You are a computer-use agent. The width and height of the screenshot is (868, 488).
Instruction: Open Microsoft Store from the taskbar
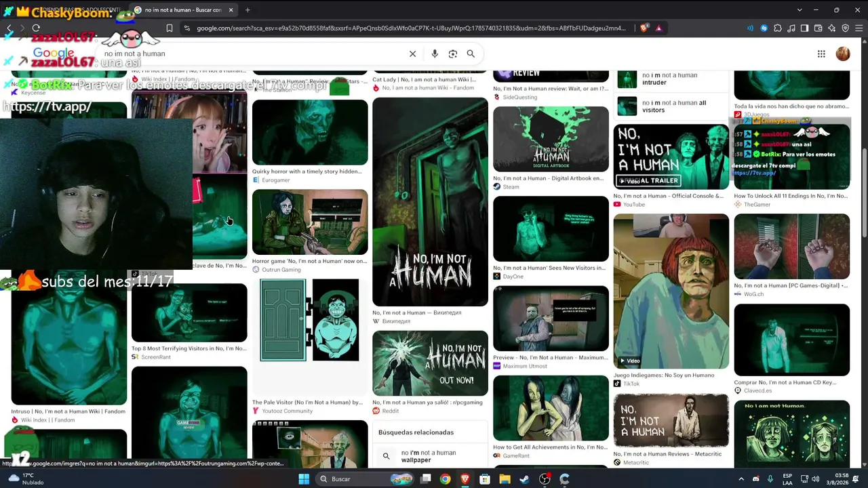(485, 479)
